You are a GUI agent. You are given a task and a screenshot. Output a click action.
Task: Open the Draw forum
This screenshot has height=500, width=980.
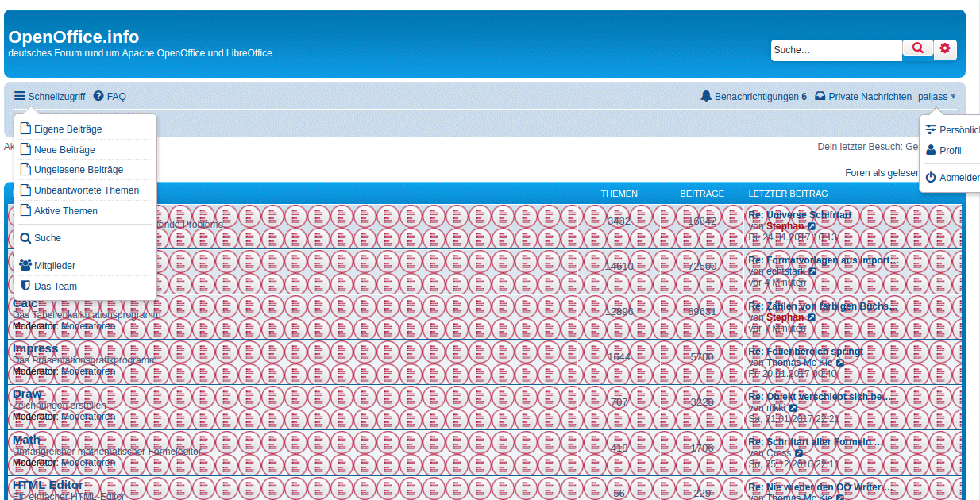point(28,394)
